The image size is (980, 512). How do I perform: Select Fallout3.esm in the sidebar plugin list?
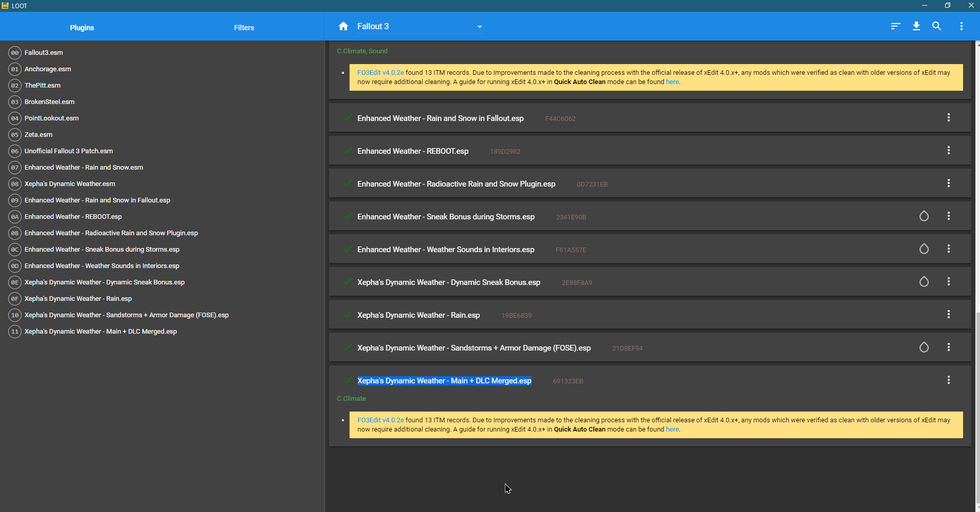[x=44, y=52]
